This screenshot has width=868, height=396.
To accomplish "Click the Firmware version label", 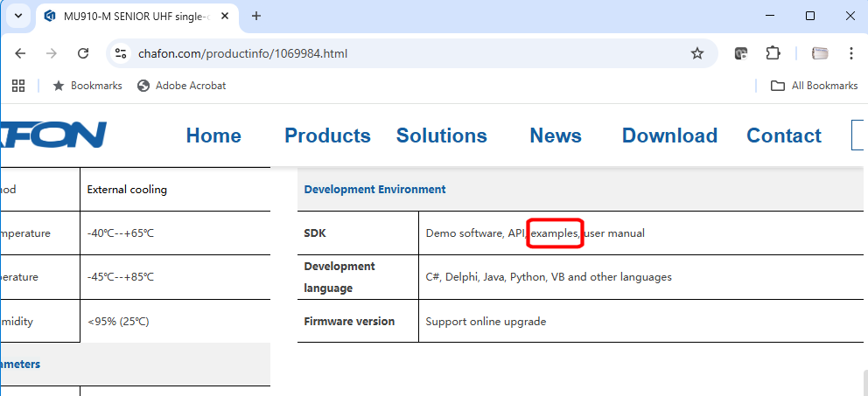I will [x=349, y=322].
